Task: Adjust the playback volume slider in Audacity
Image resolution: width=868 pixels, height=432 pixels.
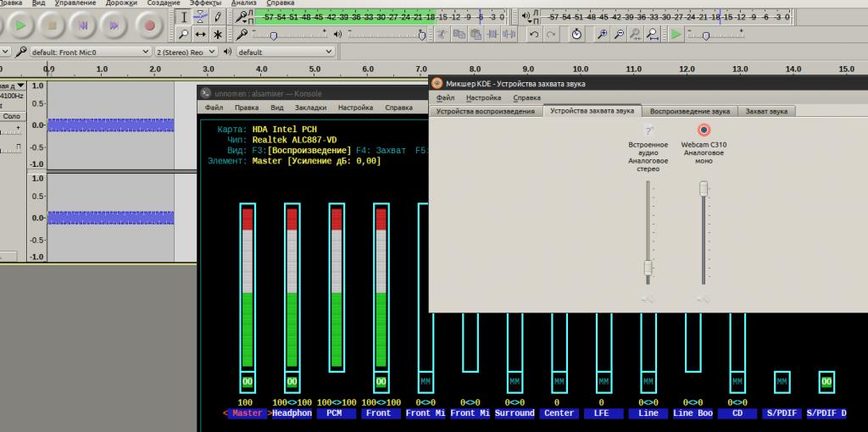Action: 422,36
